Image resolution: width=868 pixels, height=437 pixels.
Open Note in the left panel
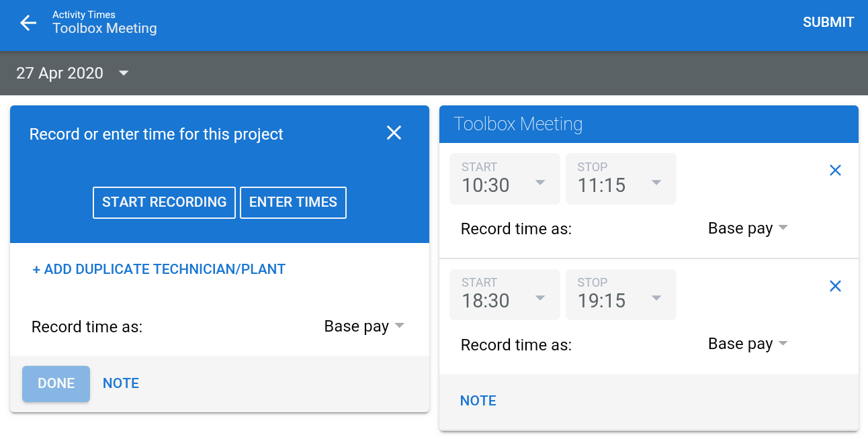click(121, 383)
